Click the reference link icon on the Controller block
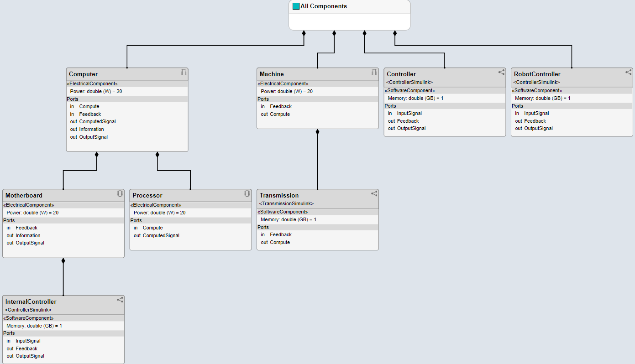Image resolution: width=635 pixels, height=364 pixels. tap(501, 72)
